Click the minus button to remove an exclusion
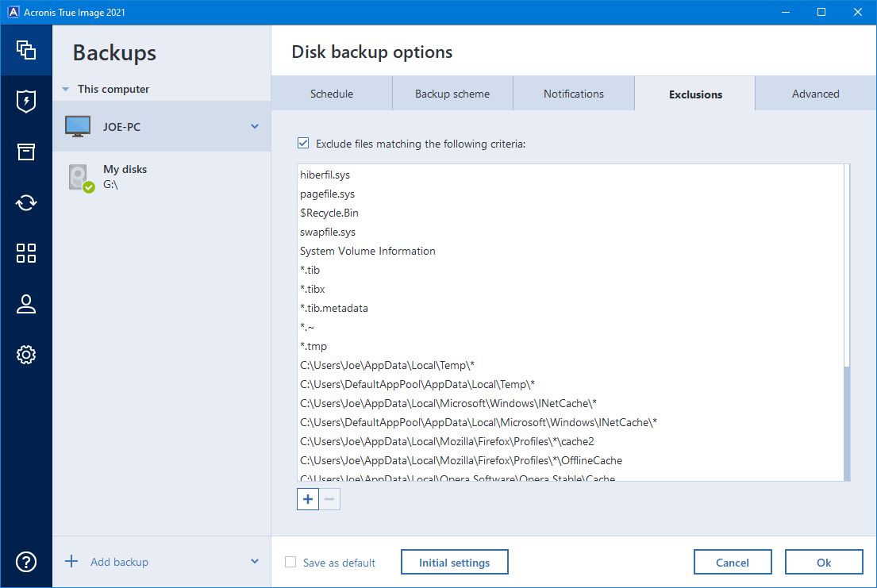Viewport: 877px width, 588px height. click(329, 499)
